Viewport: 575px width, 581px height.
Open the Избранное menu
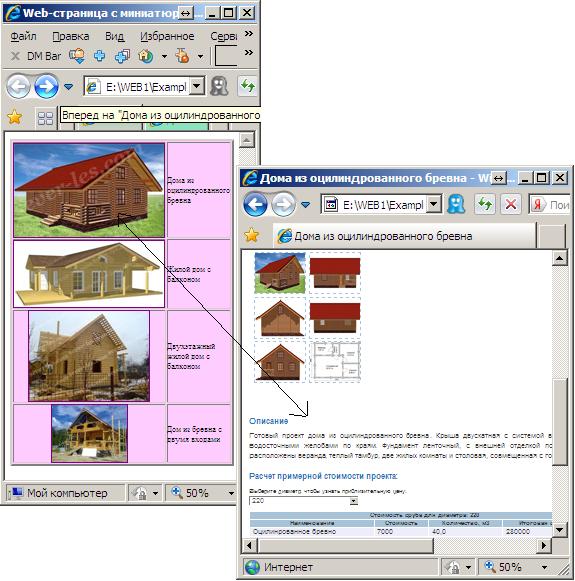pyautogui.click(x=167, y=36)
